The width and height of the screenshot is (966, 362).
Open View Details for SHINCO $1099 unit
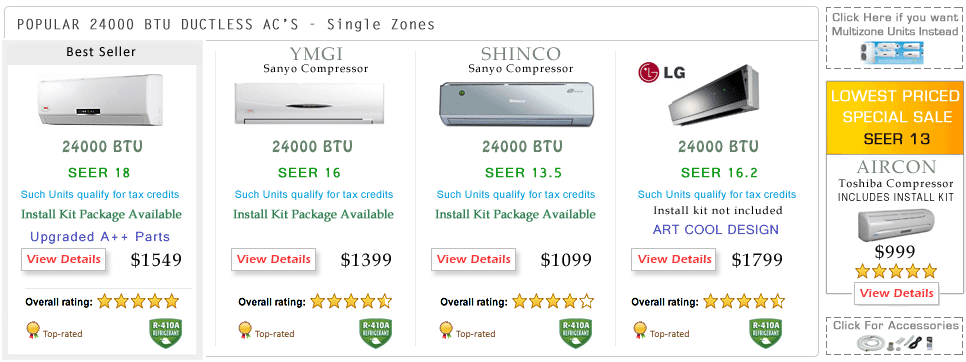click(x=474, y=259)
